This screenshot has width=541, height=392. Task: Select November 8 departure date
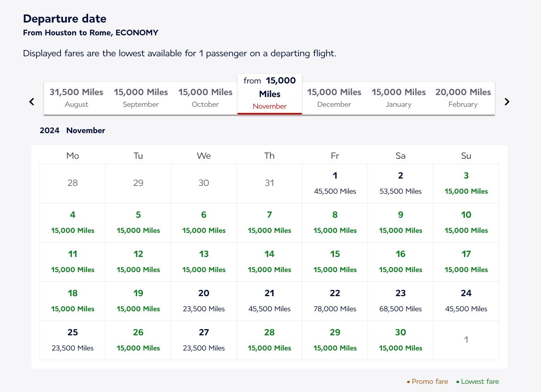tap(335, 222)
